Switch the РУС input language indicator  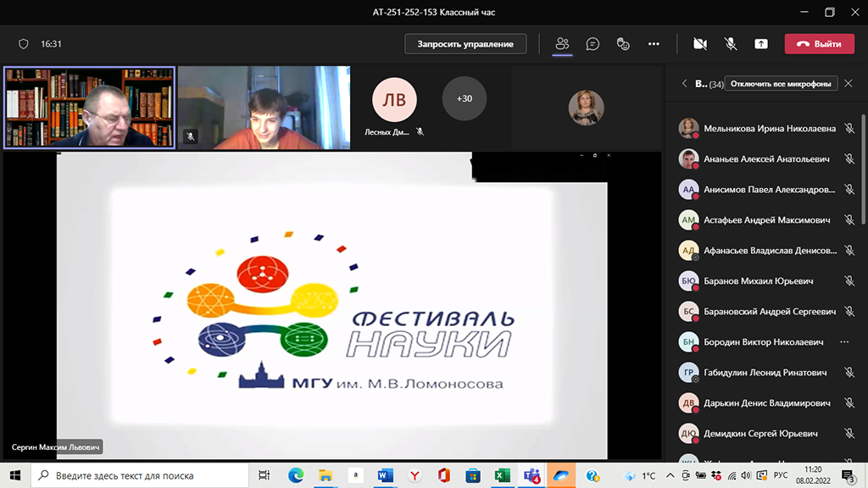point(781,475)
